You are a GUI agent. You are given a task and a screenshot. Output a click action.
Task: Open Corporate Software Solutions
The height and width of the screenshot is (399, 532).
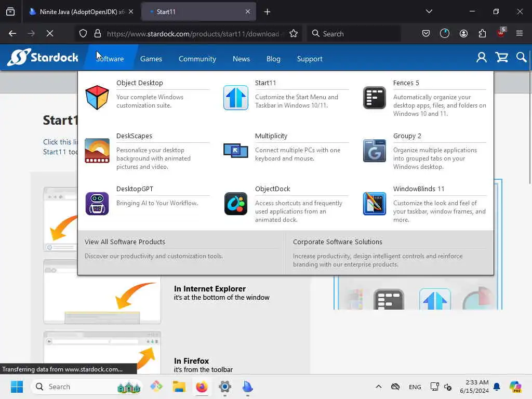337,242
